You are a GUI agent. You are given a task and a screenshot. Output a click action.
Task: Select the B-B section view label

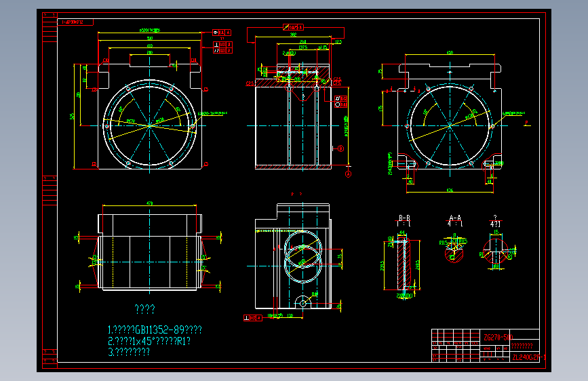click(404, 218)
